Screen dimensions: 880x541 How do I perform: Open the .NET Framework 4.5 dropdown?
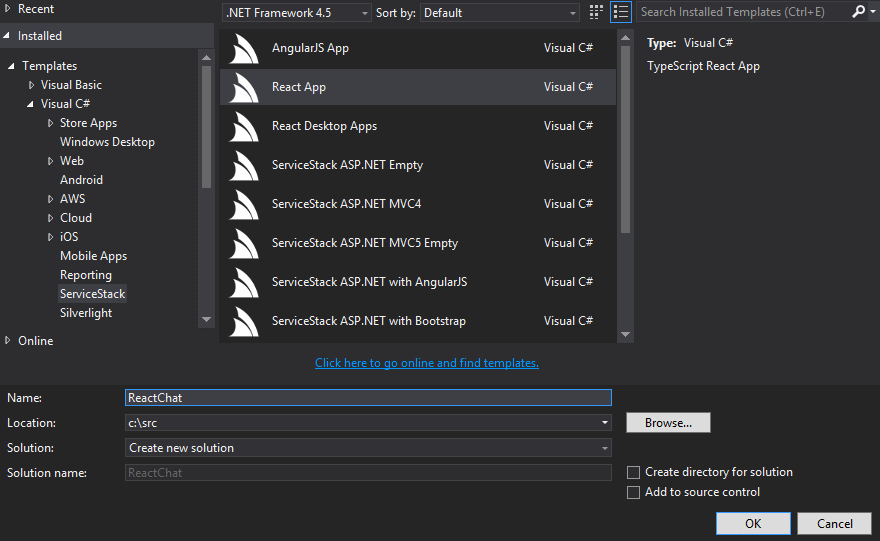coord(295,13)
